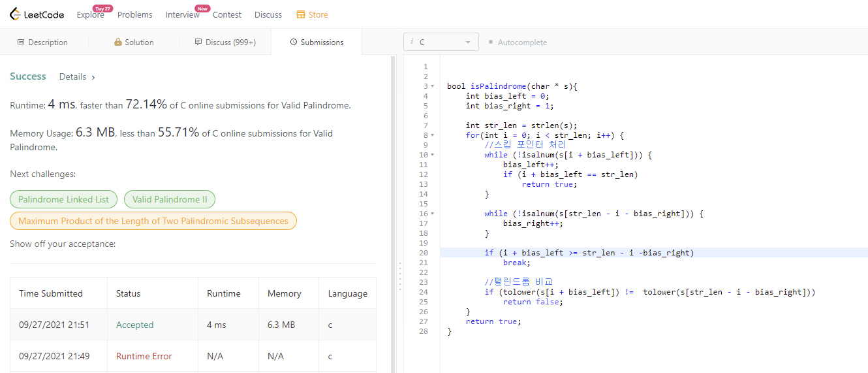Screen dimensions: 868x373
Task: Go to the Interview section
Action: tap(182, 14)
